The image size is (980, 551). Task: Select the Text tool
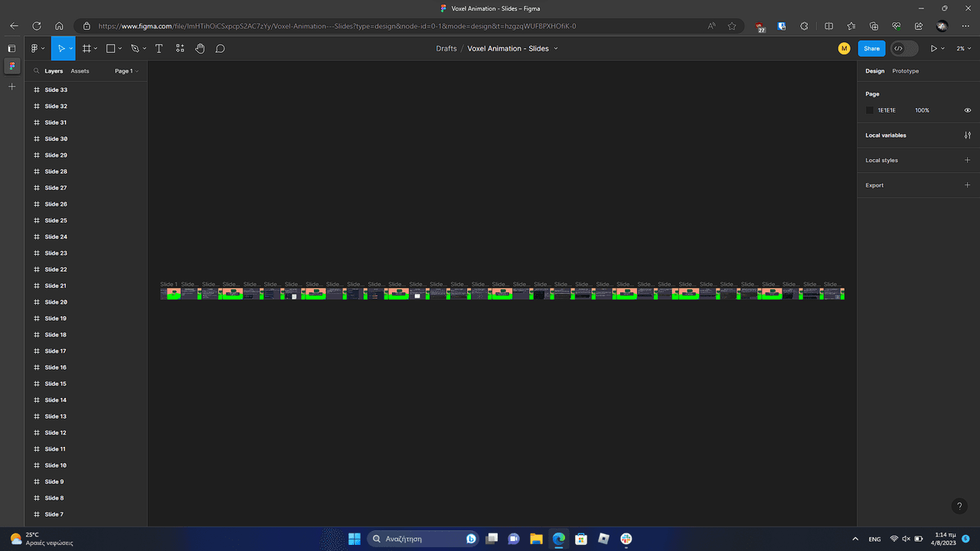pyautogui.click(x=159, y=48)
